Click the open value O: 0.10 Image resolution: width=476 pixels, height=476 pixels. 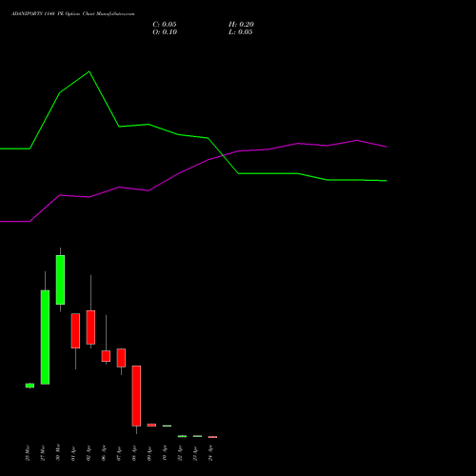(x=165, y=32)
